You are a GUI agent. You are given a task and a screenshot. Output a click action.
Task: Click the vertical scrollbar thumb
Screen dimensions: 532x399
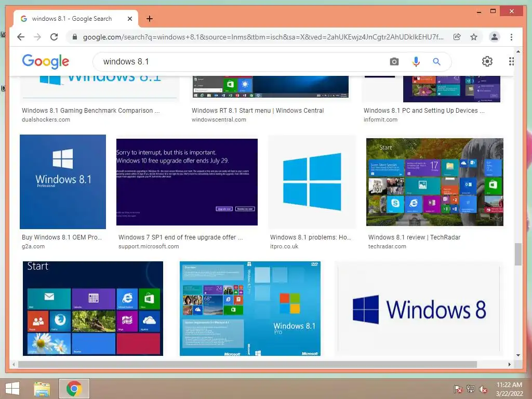click(518, 254)
